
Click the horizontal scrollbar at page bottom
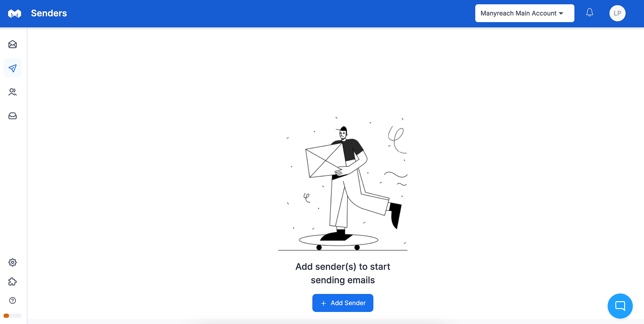coord(336,321)
